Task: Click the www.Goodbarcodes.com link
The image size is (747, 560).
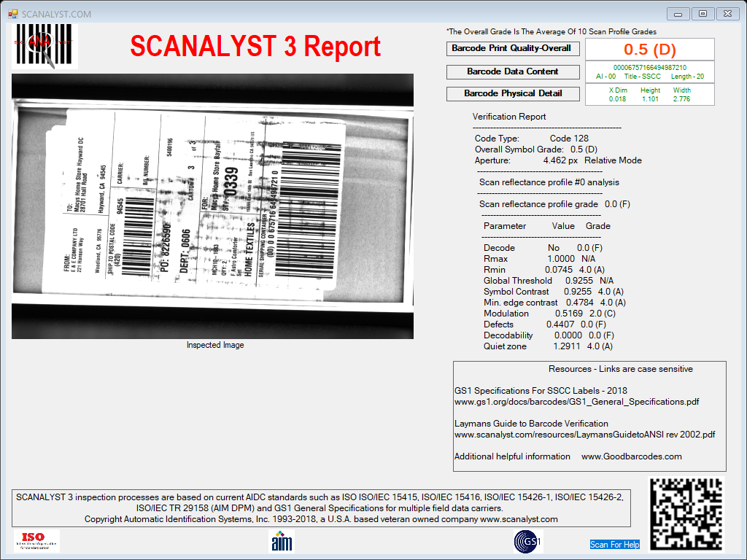Action: [631, 456]
